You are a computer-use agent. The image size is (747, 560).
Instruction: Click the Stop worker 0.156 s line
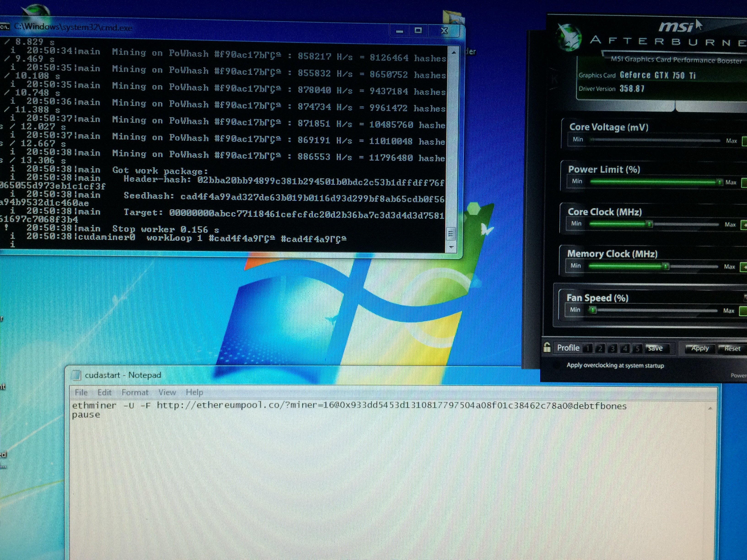[x=165, y=229]
